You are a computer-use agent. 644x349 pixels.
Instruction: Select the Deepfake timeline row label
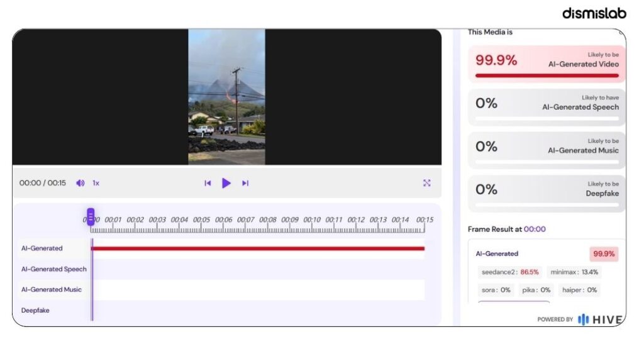point(35,311)
